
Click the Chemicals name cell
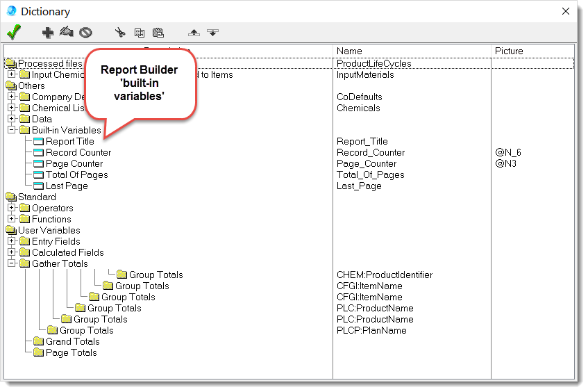[358, 108]
